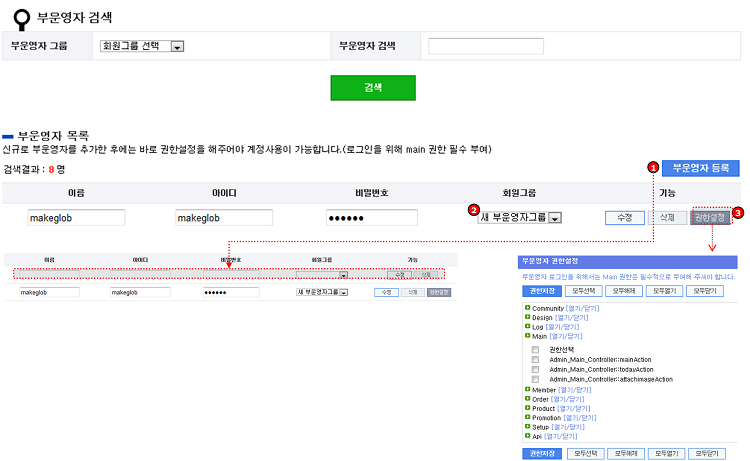Enable the Admin_Main_Controller::attachimageAction checkbox
The height and width of the screenshot is (461, 750).
pyautogui.click(x=536, y=379)
